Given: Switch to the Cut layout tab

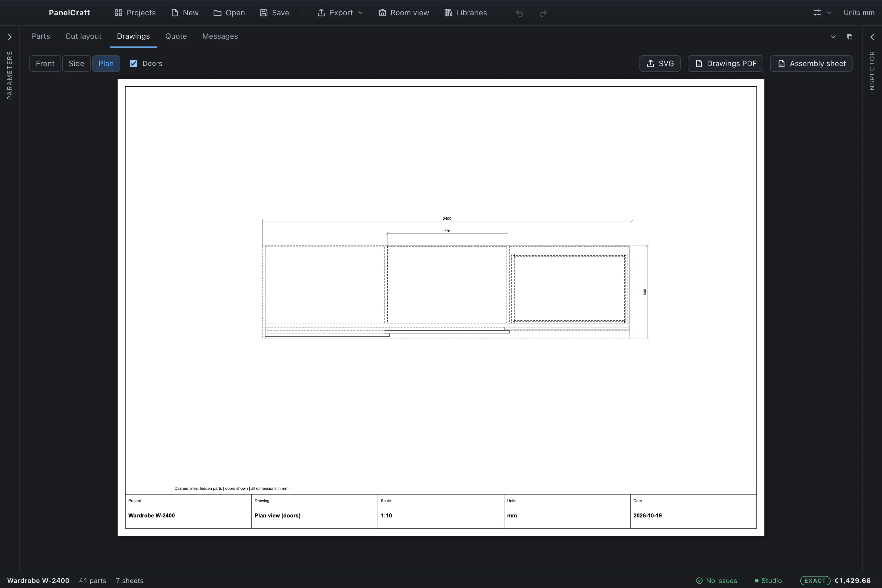Looking at the screenshot, I should (83, 36).
